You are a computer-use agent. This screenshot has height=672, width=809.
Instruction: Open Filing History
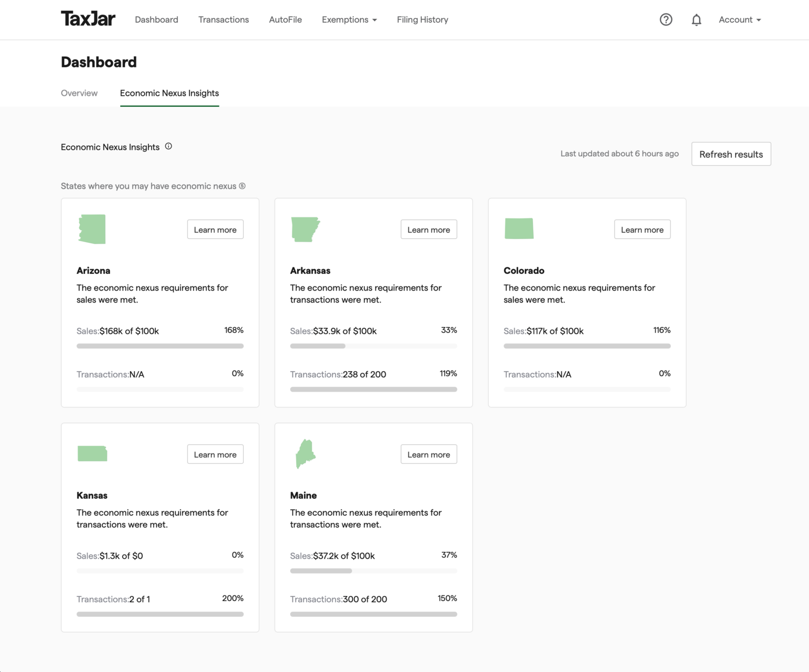[x=422, y=19]
